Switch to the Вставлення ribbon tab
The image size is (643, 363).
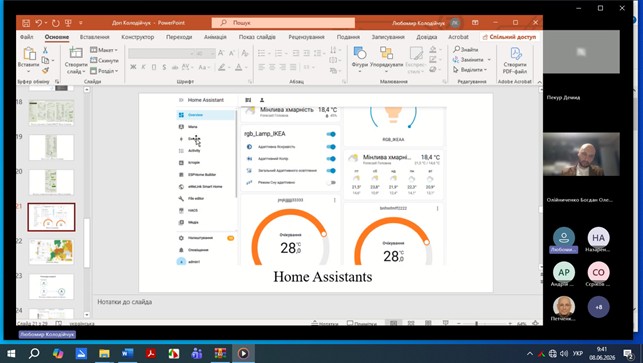point(95,37)
